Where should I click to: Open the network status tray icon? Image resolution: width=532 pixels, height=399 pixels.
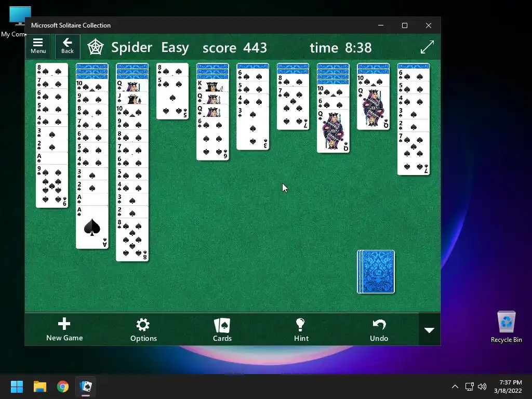(x=470, y=387)
